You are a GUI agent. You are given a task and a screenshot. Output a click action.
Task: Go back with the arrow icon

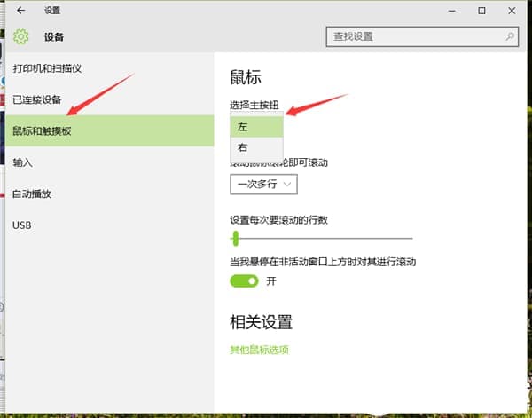pyautogui.click(x=21, y=11)
